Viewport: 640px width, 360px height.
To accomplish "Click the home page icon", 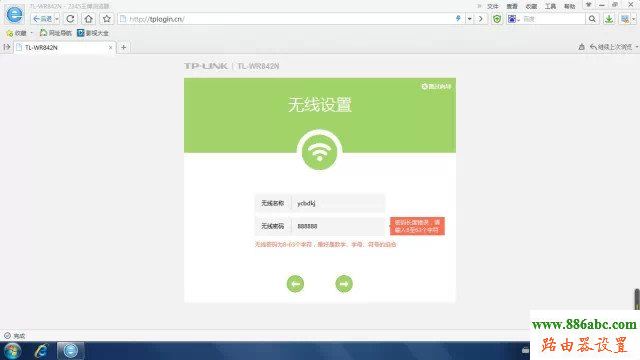I will pos(88,19).
